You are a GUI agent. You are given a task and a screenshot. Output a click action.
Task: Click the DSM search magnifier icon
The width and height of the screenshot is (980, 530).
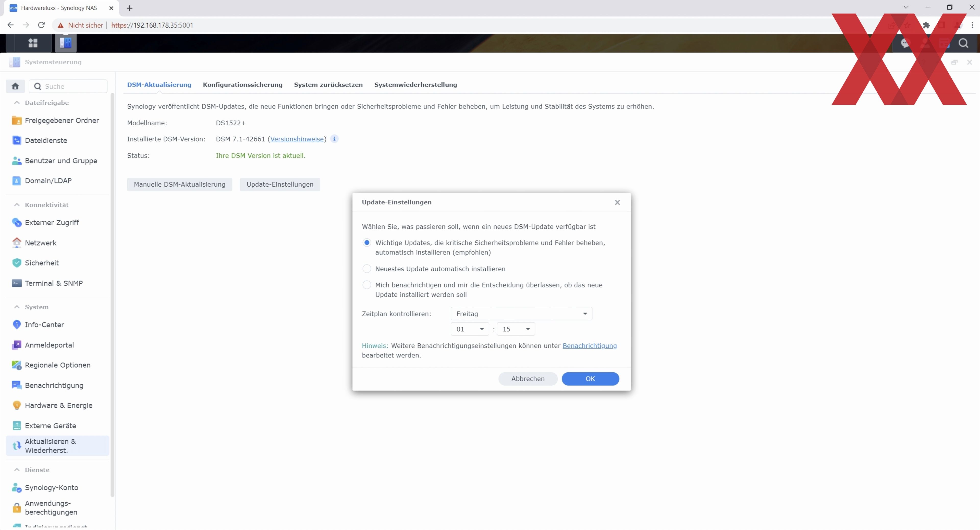tap(963, 43)
